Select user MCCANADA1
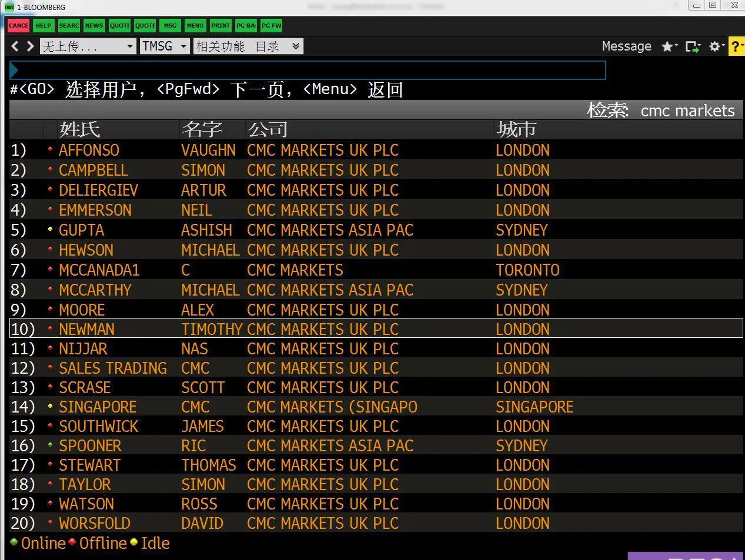This screenshot has height=560, width=745. (99, 270)
